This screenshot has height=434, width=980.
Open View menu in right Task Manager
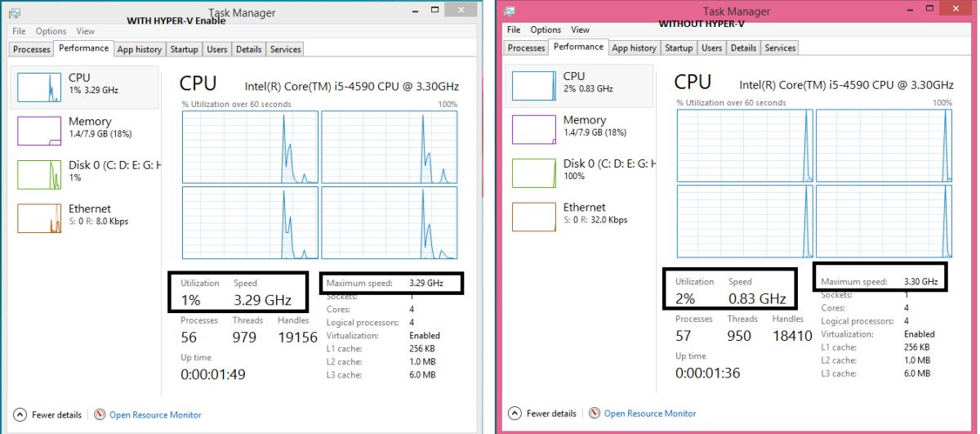(x=580, y=29)
